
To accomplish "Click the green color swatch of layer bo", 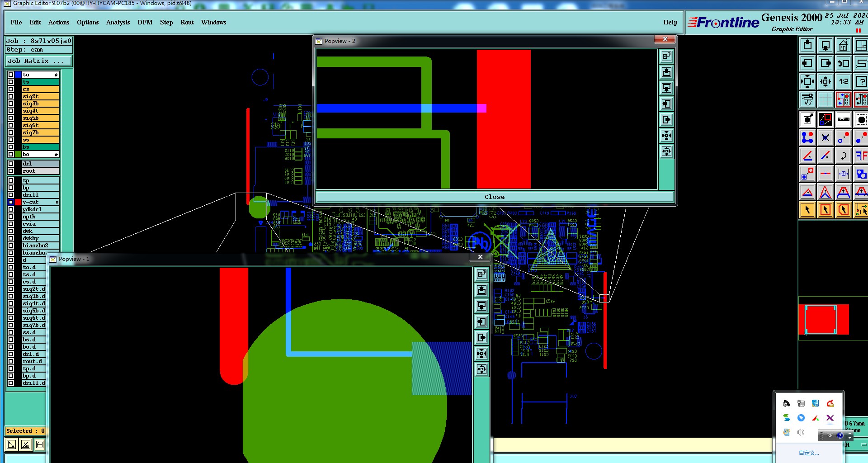I will tap(18, 154).
